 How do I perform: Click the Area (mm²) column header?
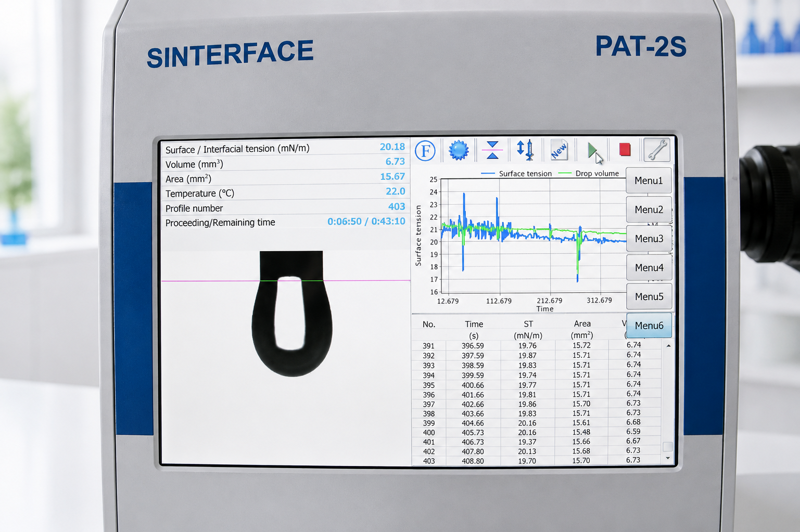582,329
